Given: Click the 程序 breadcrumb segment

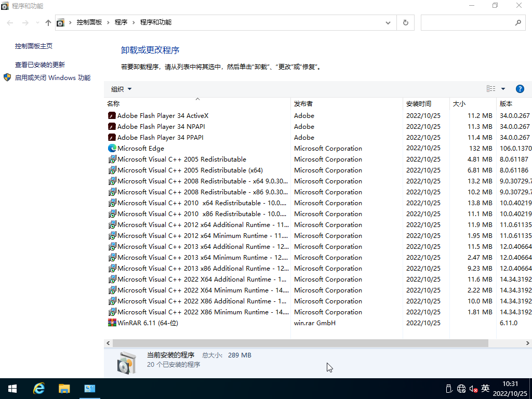Looking at the screenshot, I should (121, 22).
